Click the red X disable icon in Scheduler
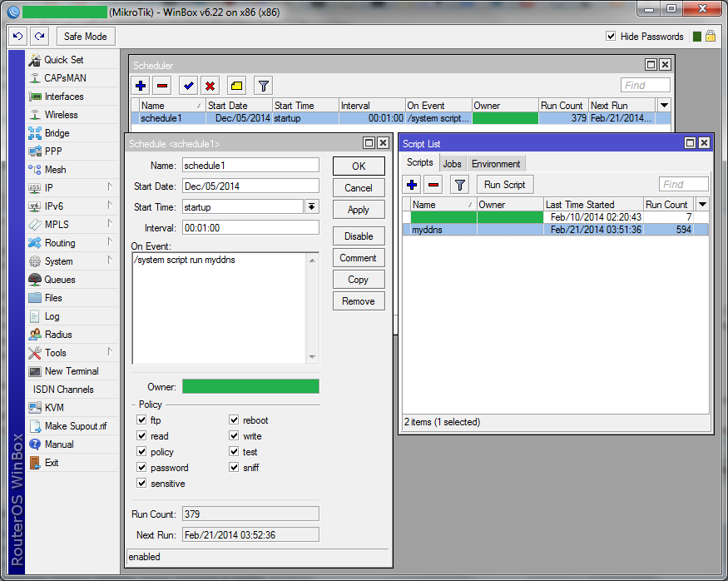 [x=210, y=86]
